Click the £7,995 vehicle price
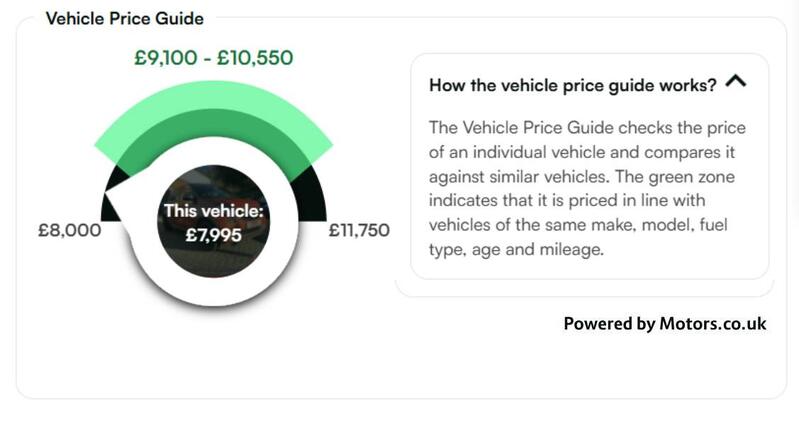The image size is (799, 428). [x=214, y=235]
